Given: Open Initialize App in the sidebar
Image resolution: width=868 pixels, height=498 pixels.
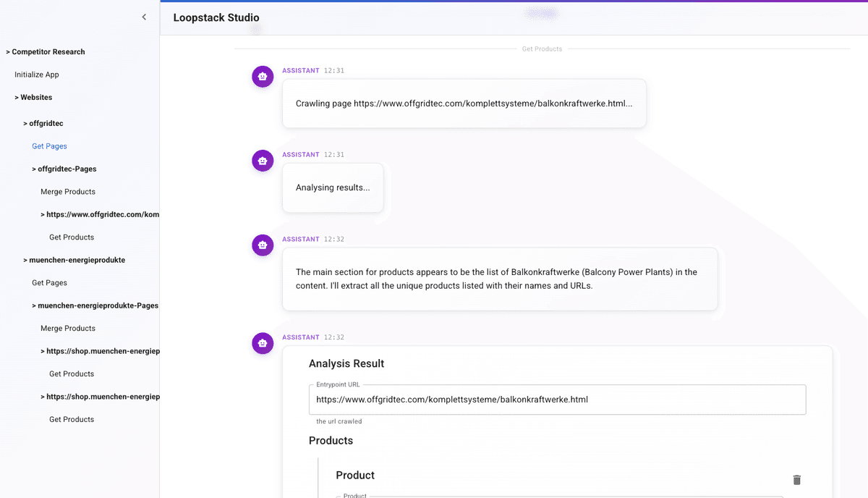Looking at the screenshot, I should [37, 75].
